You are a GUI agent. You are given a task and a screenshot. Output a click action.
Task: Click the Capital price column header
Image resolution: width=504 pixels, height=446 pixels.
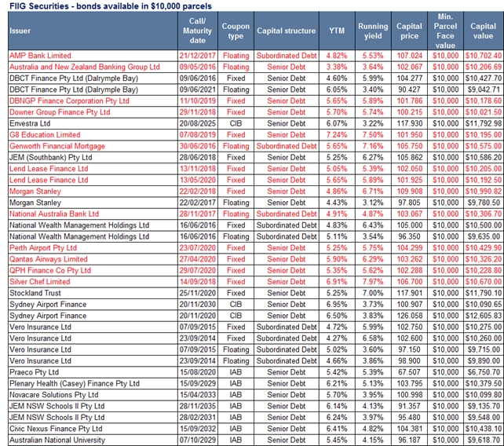pos(409,31)
